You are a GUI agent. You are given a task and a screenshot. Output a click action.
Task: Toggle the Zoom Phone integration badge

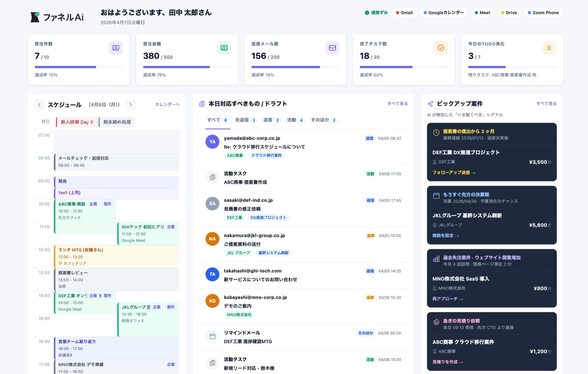543,12
